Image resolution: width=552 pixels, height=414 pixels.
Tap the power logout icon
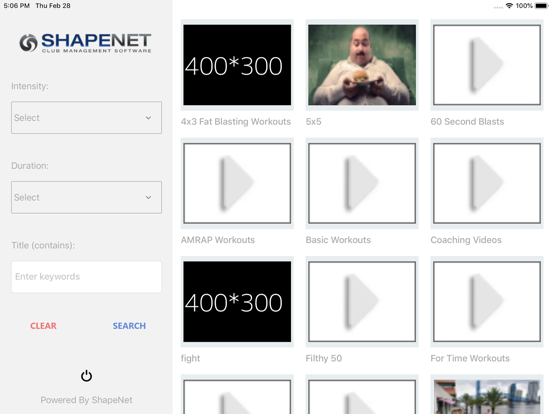[86, 376]
